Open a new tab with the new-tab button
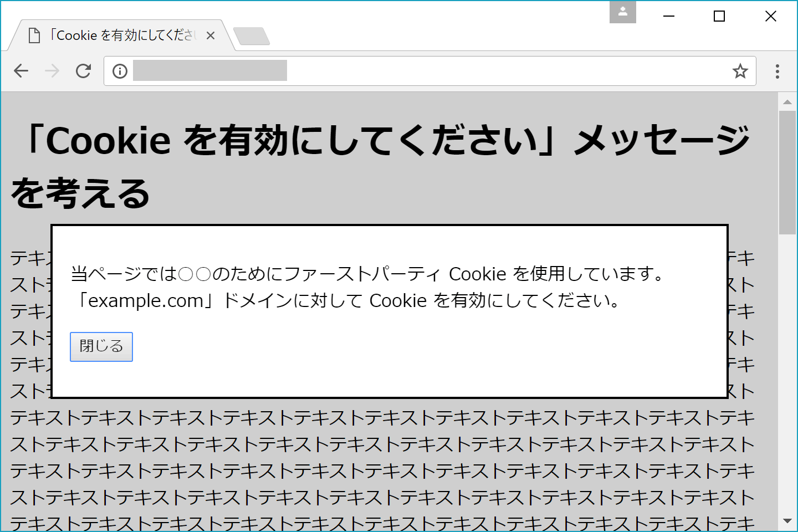Image resolution: width=798 pixels, height=532 pixels. (252, 36)
